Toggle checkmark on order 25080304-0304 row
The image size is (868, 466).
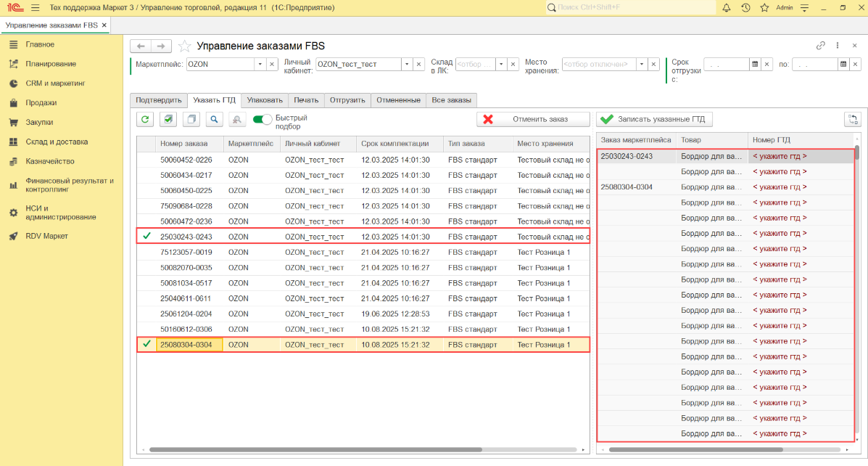146,344
